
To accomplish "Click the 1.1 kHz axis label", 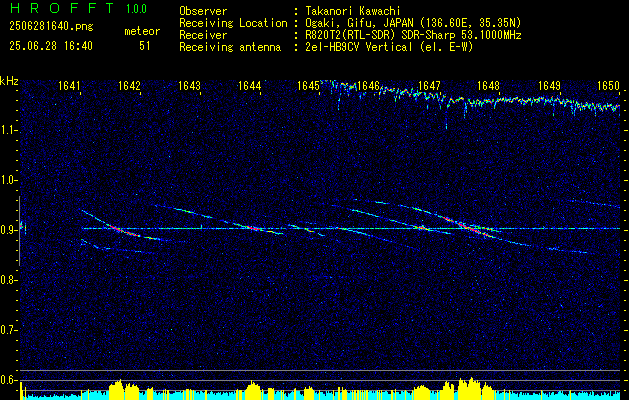I will tap(7, 130).
